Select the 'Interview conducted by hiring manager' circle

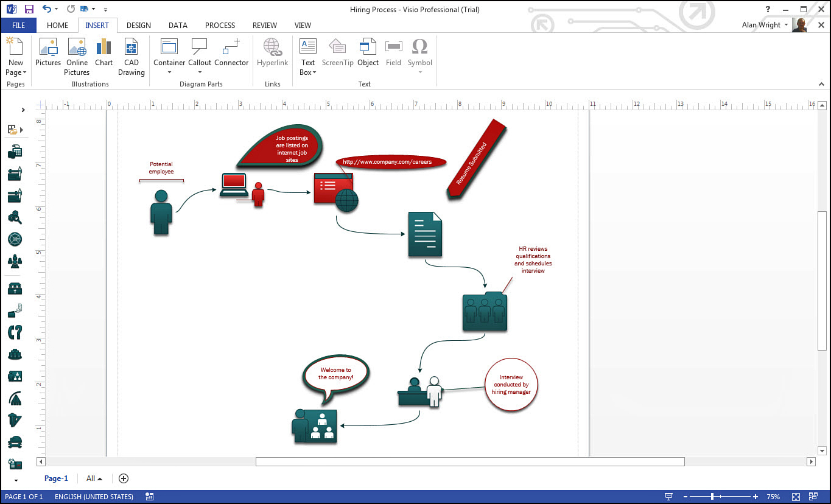(511, 385)
